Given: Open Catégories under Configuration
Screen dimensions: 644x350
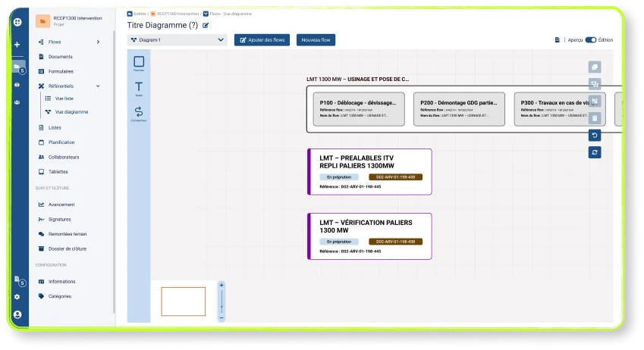Looking at the screenshot, I should pyautogui.click(x=60, y=296).
